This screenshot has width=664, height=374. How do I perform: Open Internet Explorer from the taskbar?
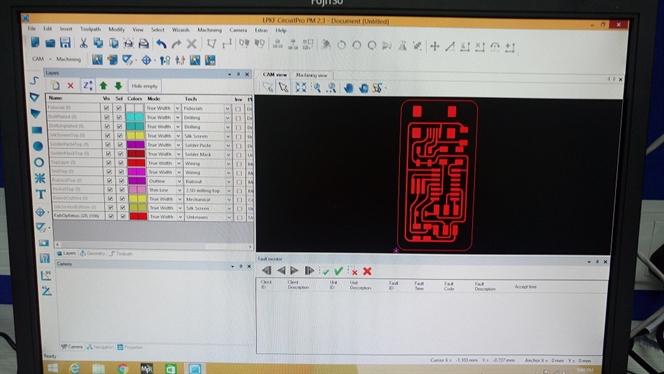click(75, 368)
